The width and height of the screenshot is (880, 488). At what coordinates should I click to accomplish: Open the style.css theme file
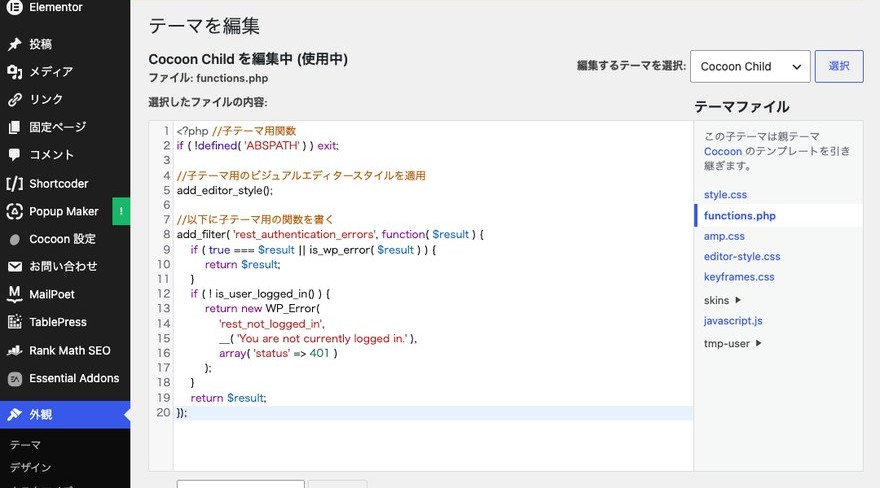725,195
